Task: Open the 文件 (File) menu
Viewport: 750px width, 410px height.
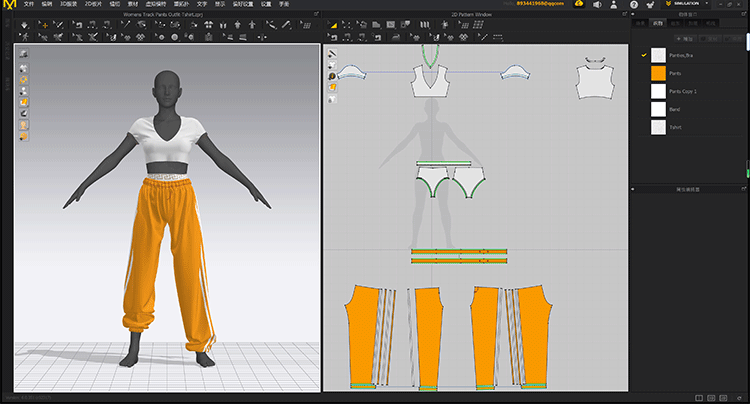Action: 28,4
